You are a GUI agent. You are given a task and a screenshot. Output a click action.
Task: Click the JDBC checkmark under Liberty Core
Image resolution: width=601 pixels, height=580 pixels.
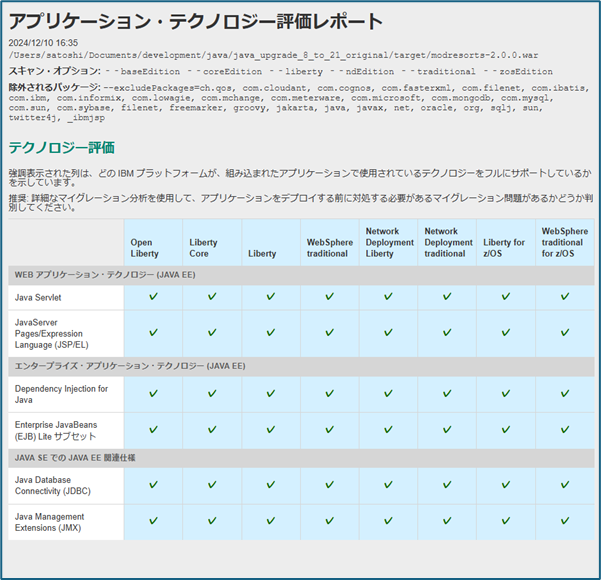click(212, 485)
